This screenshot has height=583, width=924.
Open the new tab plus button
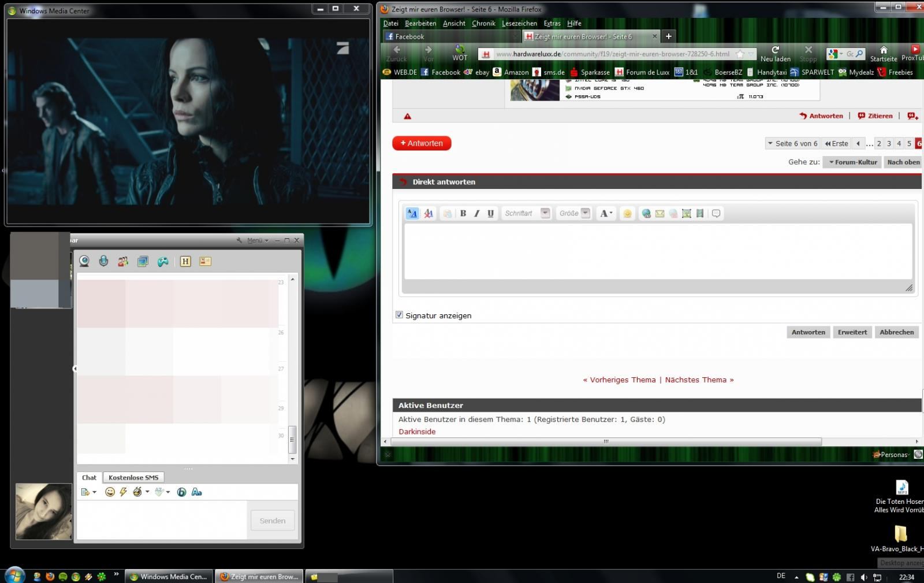pyautogui.click(x=668, y=36)
